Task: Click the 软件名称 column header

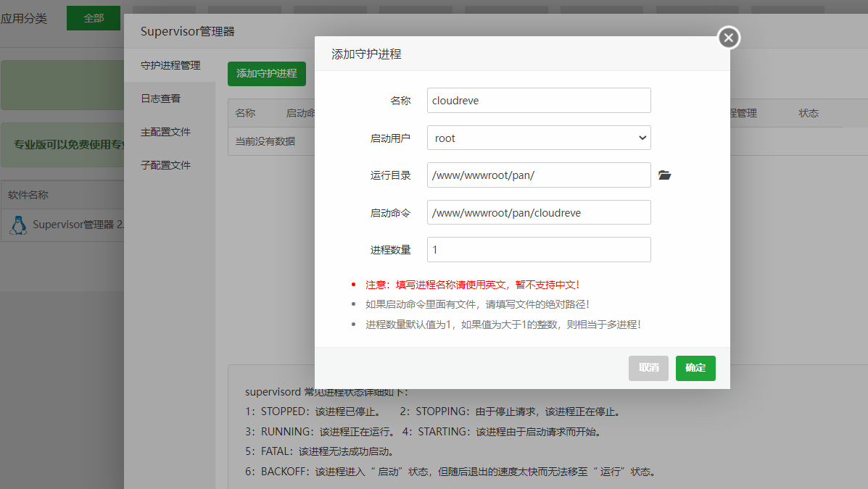Action: [28, 195]
